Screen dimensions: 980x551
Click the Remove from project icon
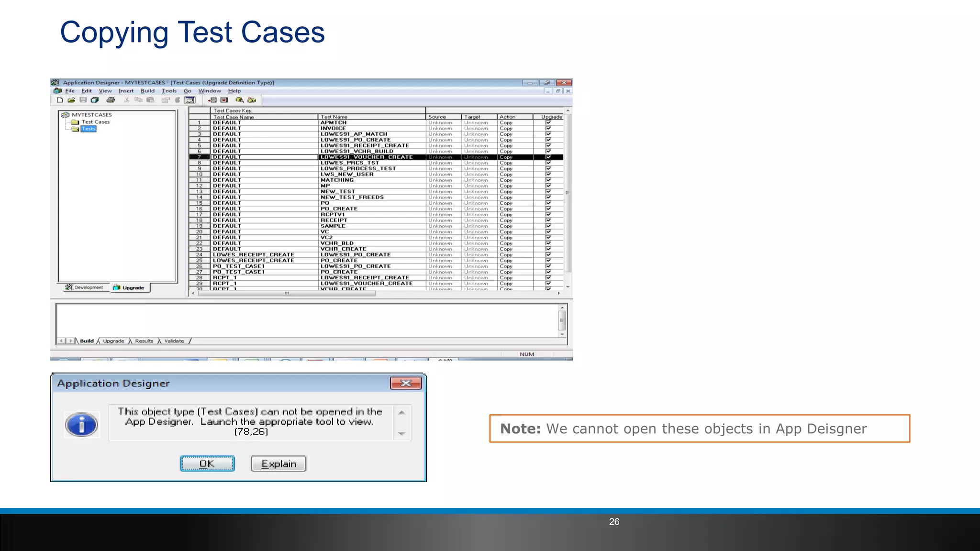pos(224,100)
